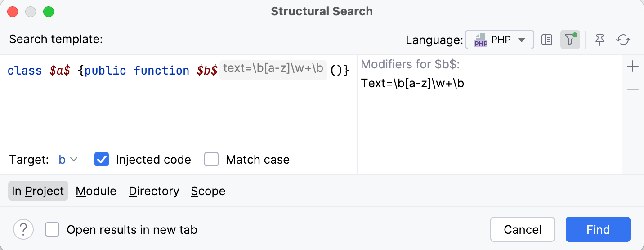Image resolution: width=644 pixels, height=250 pixels.
Task: Add a modifier with the plus icon
Action: click(x=633, y=67)
